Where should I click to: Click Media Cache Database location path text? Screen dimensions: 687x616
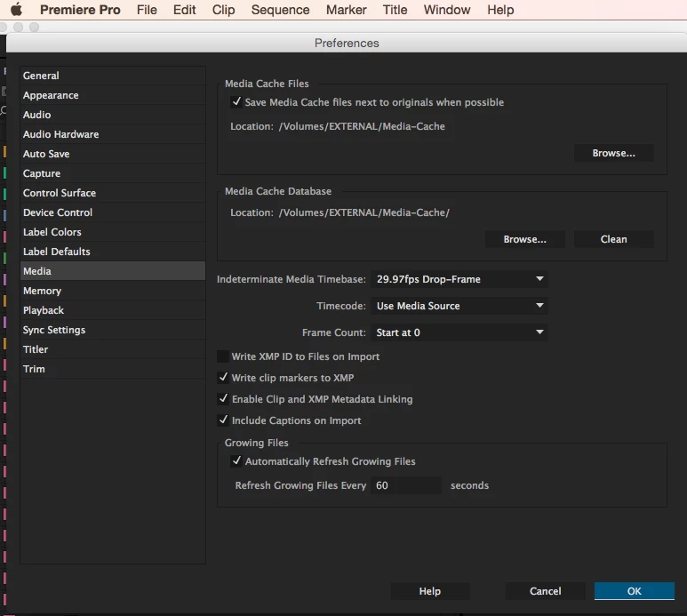(x=364, y=212)
